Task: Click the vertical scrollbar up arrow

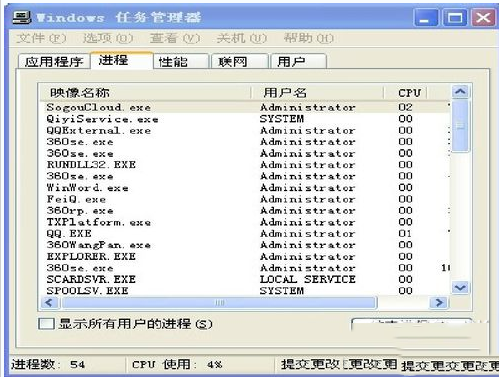Action: [461, 91]
